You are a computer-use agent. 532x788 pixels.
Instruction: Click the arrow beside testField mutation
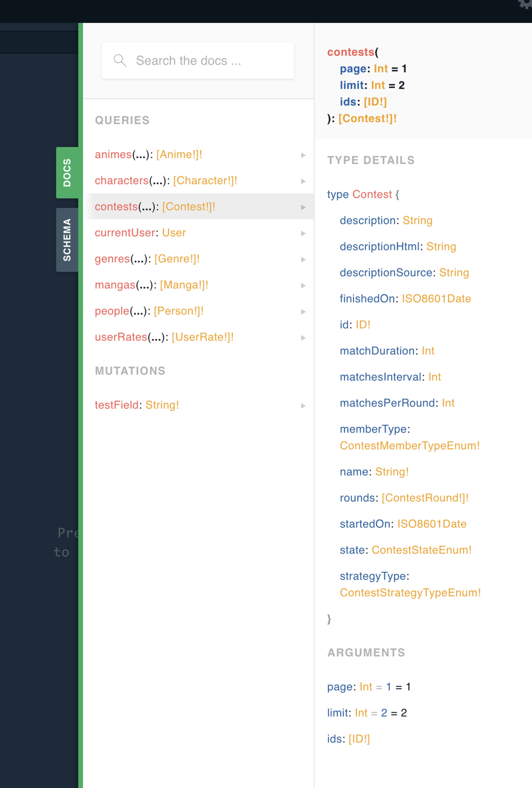click(303, 405)
